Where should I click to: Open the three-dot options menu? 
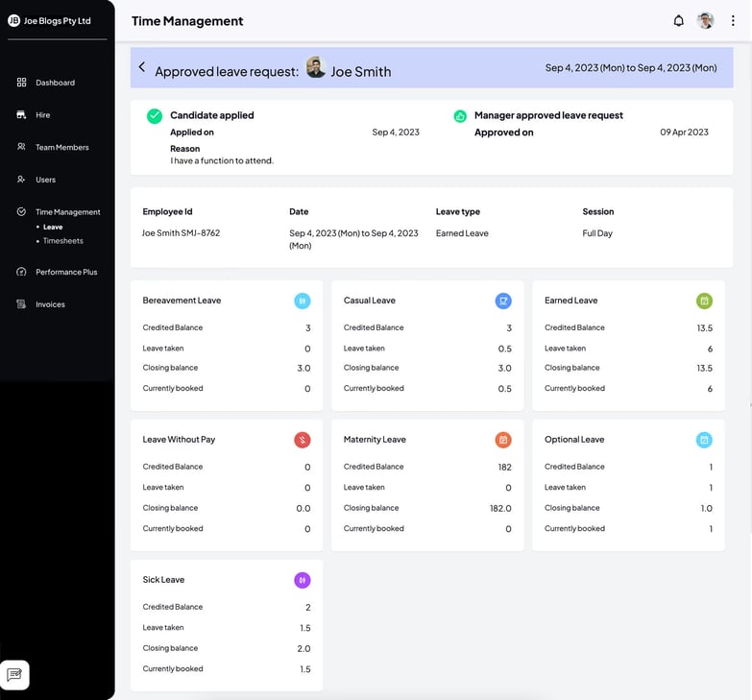(733, 21)
